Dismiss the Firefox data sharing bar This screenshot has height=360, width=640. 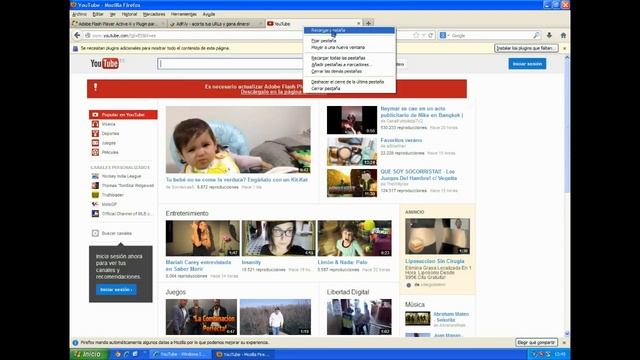pyautogui.click(x=564, y=342)
